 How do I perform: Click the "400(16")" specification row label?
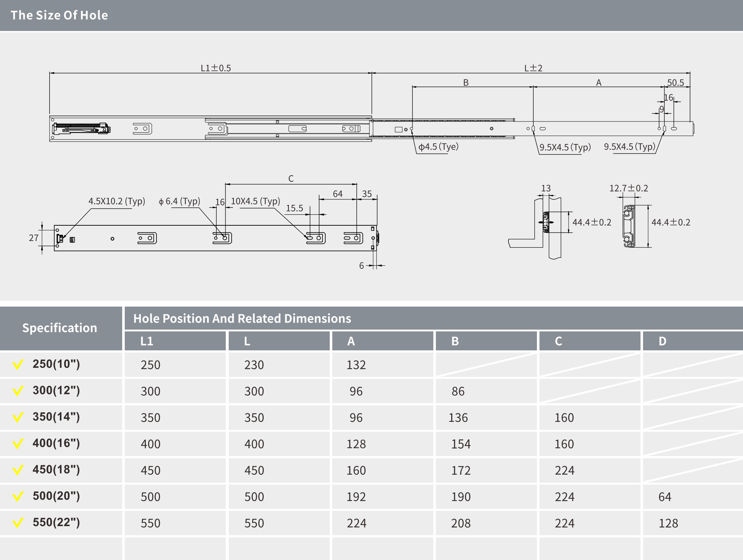[x=56, y=443]
